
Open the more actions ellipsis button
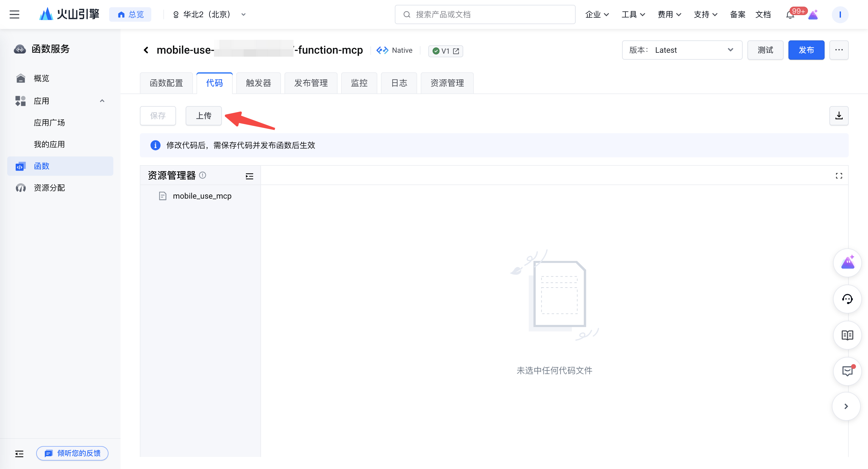click(839, 50)
